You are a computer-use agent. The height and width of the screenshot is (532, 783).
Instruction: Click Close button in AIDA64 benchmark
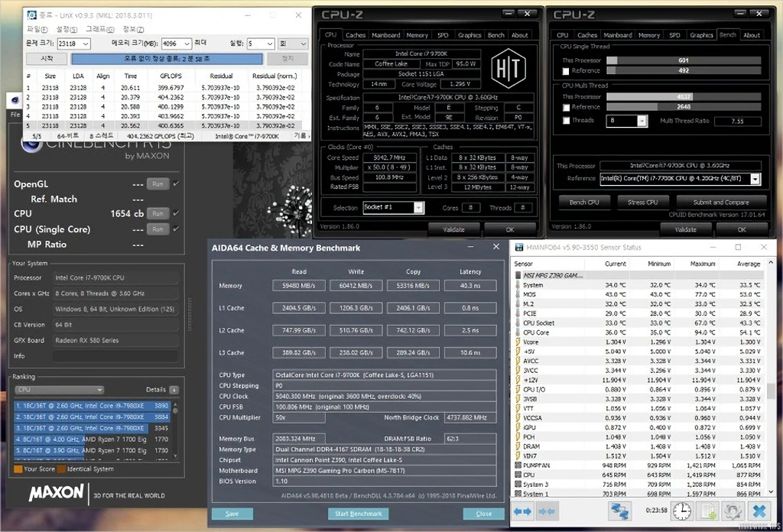[483, 514]
